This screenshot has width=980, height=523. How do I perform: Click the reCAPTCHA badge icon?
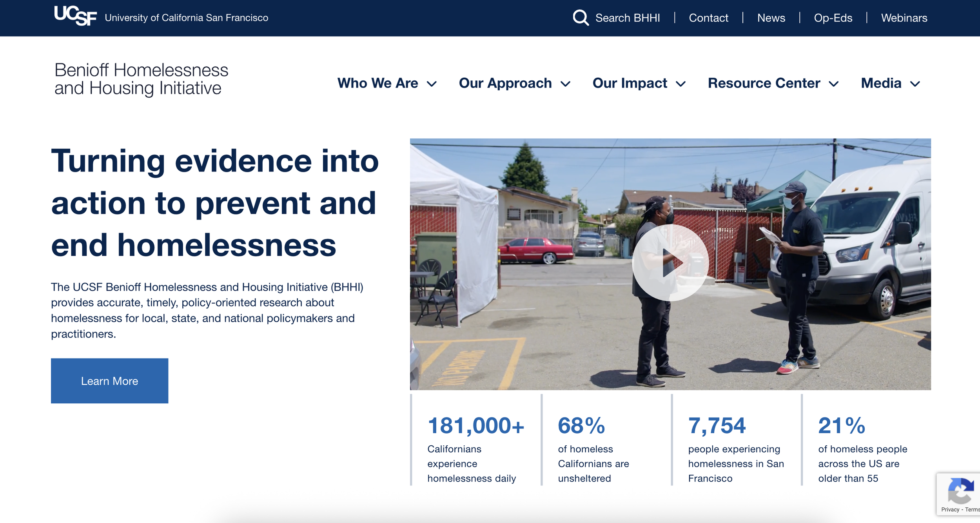(x=960, y=490)
